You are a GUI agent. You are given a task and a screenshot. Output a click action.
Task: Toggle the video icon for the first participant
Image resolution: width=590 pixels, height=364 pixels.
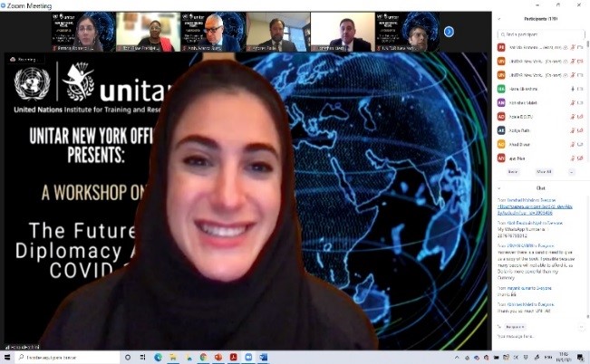(580, 48)
